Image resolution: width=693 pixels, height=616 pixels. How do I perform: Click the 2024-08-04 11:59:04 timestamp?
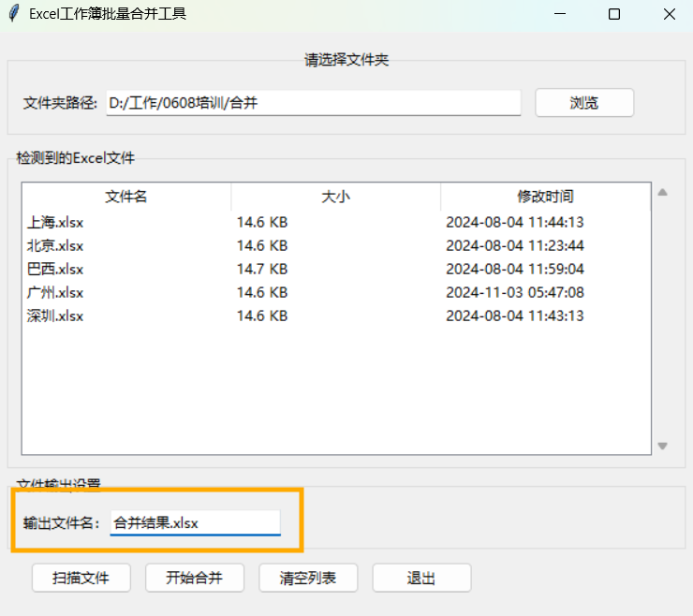pyautogui.click(x=515, y=269)
